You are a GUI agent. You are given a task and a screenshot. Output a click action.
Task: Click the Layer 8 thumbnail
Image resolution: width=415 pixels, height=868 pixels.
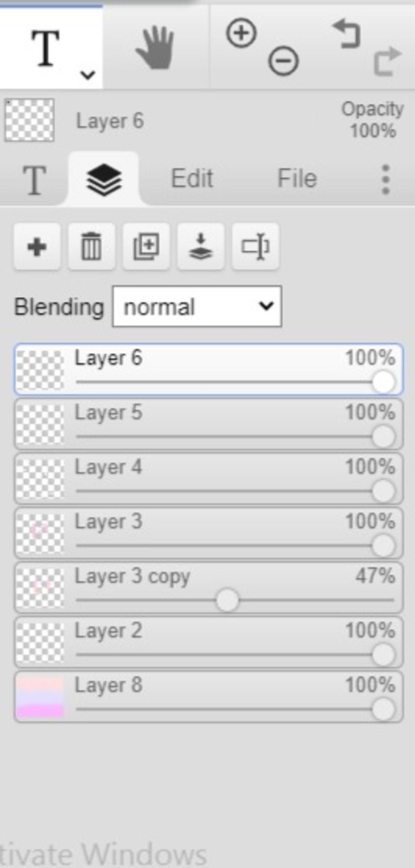coord(40,697)
